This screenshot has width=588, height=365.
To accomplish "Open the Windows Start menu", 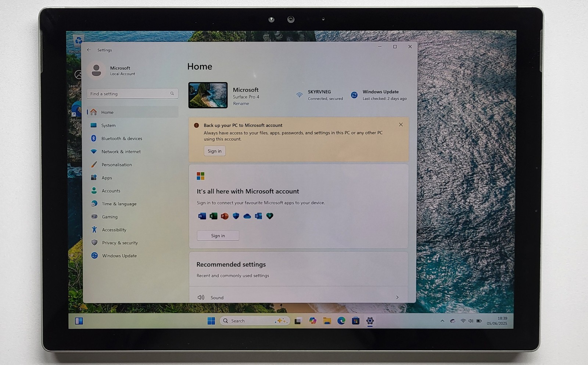I will [x=211, y=321].
